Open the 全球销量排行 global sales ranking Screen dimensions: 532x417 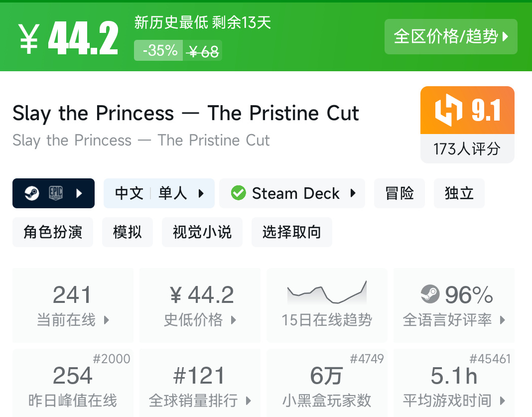[x=200, y=385]
